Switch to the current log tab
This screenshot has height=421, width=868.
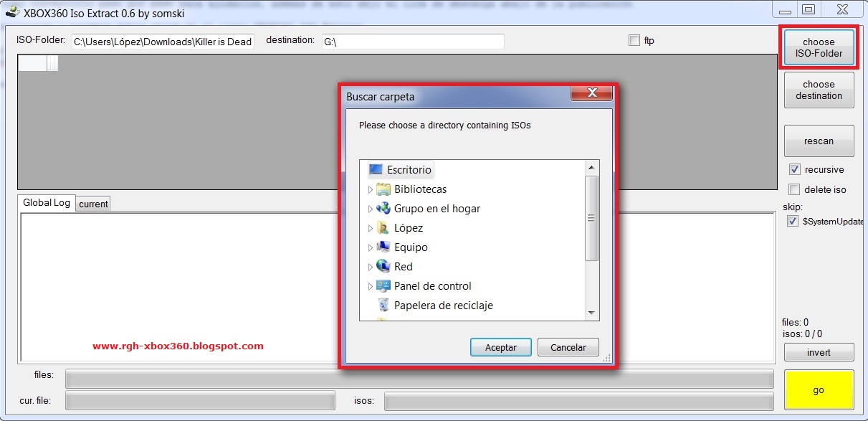click(93, 204)
